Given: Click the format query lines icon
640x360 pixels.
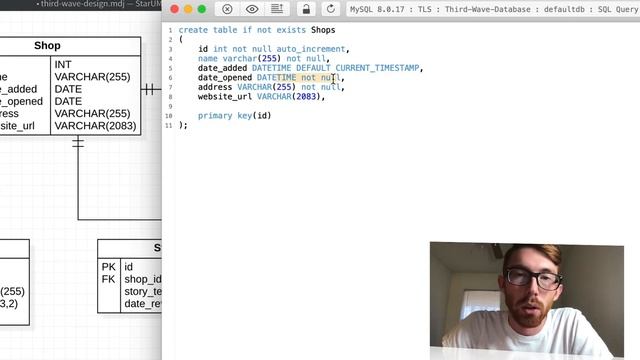Looking at the screenshot, I should [277, 9].
